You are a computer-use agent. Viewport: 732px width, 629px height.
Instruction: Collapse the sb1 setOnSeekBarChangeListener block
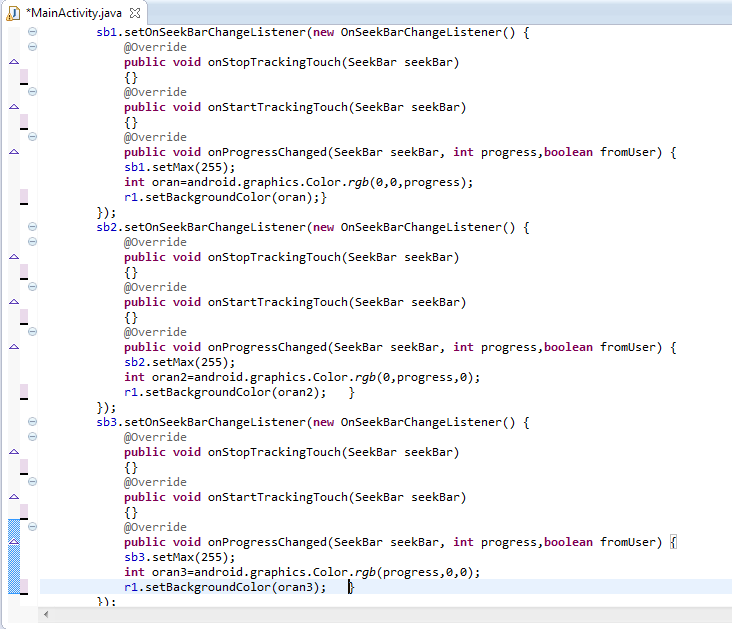click(x=33, y=32)
